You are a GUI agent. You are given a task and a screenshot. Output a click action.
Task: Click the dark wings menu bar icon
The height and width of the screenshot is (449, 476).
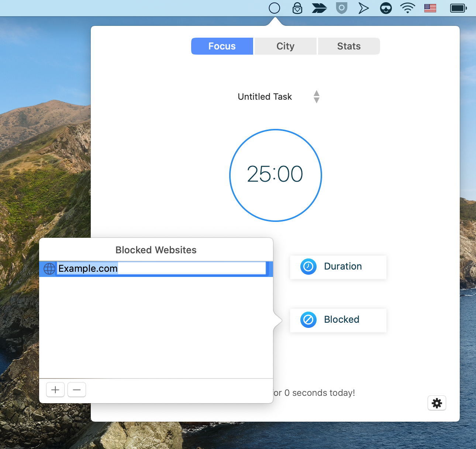319,8
